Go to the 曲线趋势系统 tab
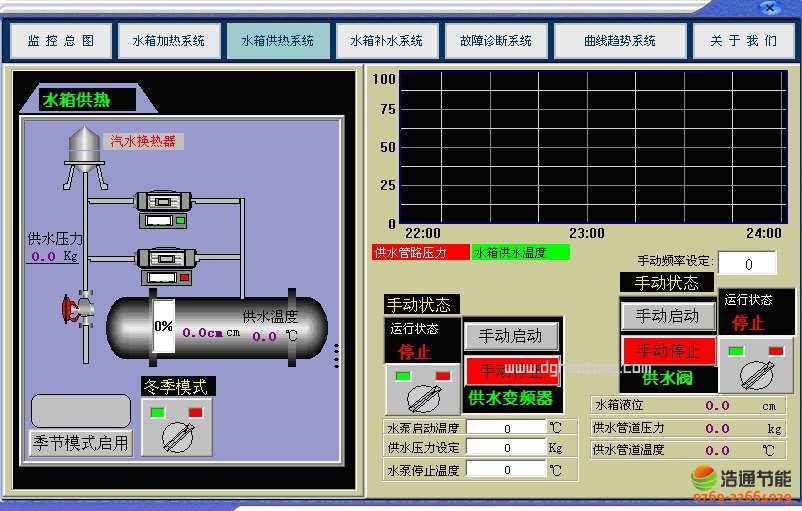This screenshot has height=511, width=802. (x=619, y=42)
